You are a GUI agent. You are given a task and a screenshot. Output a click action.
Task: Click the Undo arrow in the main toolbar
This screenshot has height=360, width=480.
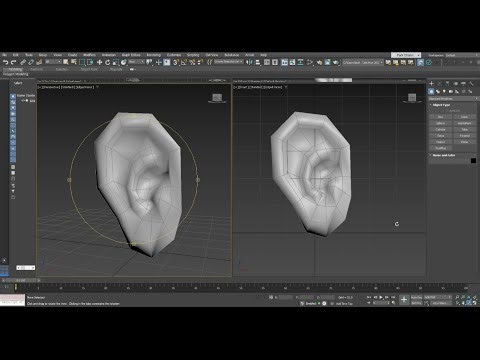pos(5,62)
